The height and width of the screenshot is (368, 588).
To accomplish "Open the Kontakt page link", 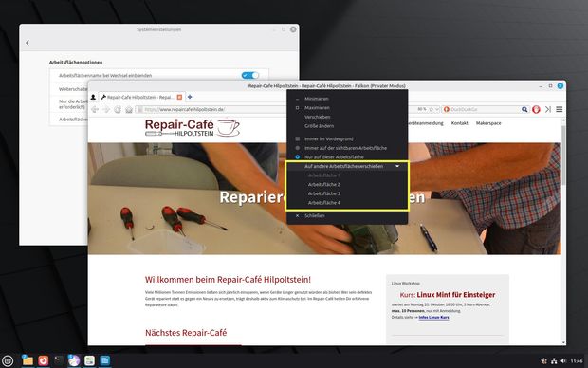I will tap(459, 123).
